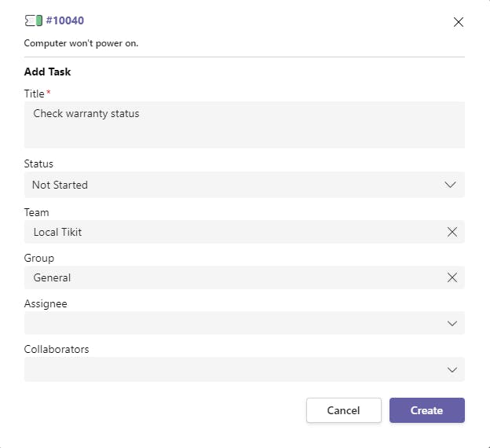Close the Add Task dialog
The height and width of the screenshot is (448, 490).
pos(459,22)
